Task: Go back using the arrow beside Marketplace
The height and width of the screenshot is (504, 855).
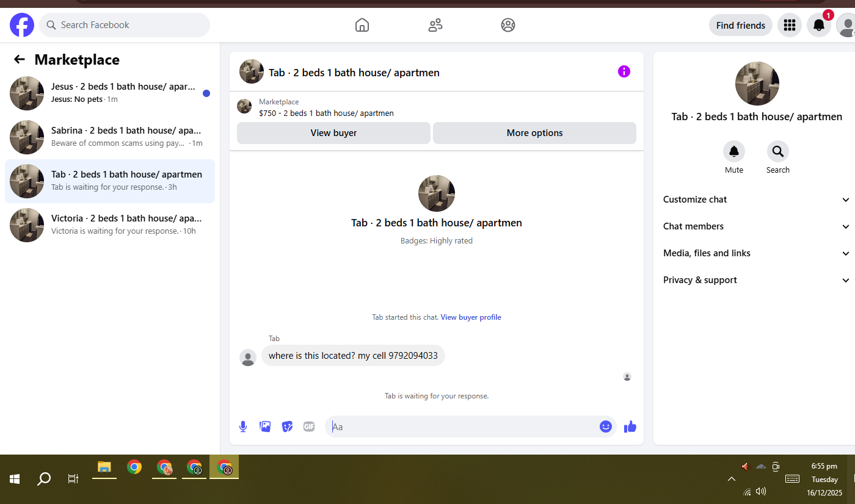Action: pyautogui.click(x=20, y=59)
